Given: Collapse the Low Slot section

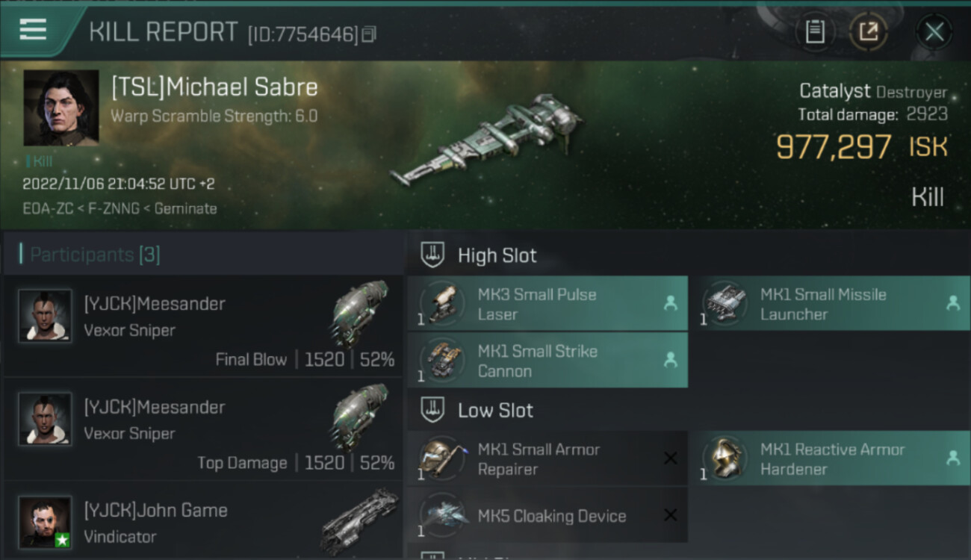Looking at the screenshot, I should 432,410.
